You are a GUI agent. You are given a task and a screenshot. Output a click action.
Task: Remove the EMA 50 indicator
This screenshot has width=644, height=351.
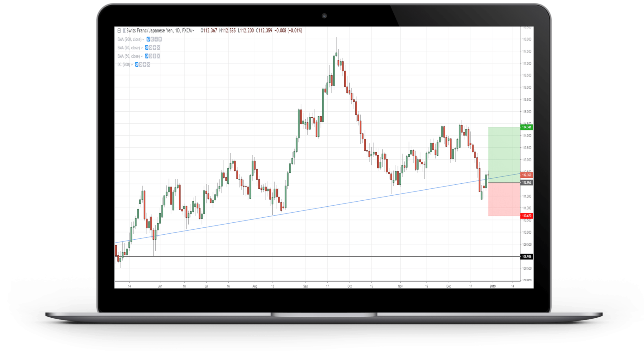(158, 56)
